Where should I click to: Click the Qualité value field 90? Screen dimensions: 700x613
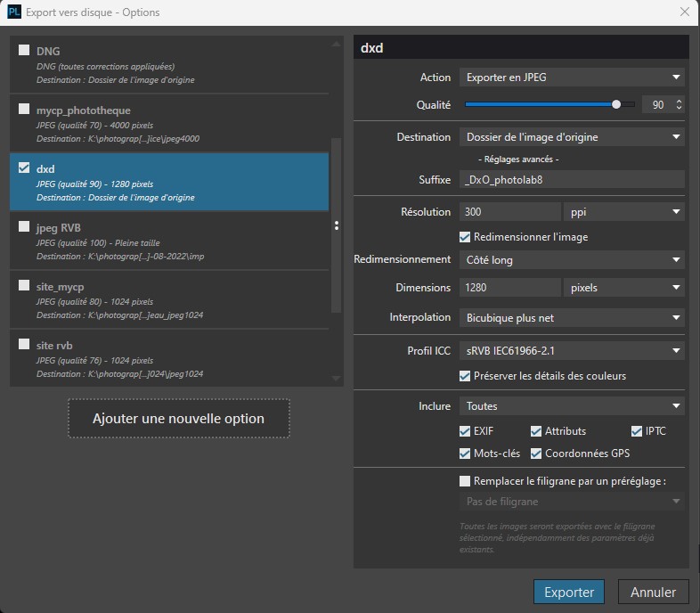tap(657, 104)
